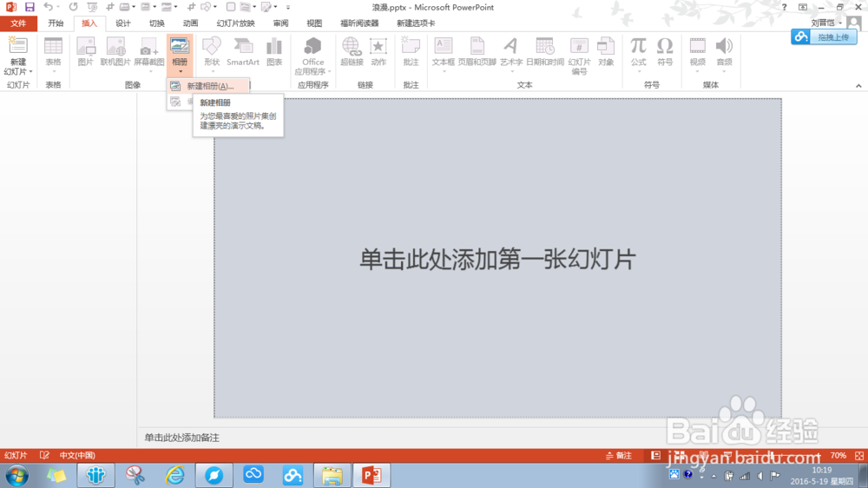
Task: Insert an Object (对象)
Action: (606, 51)
